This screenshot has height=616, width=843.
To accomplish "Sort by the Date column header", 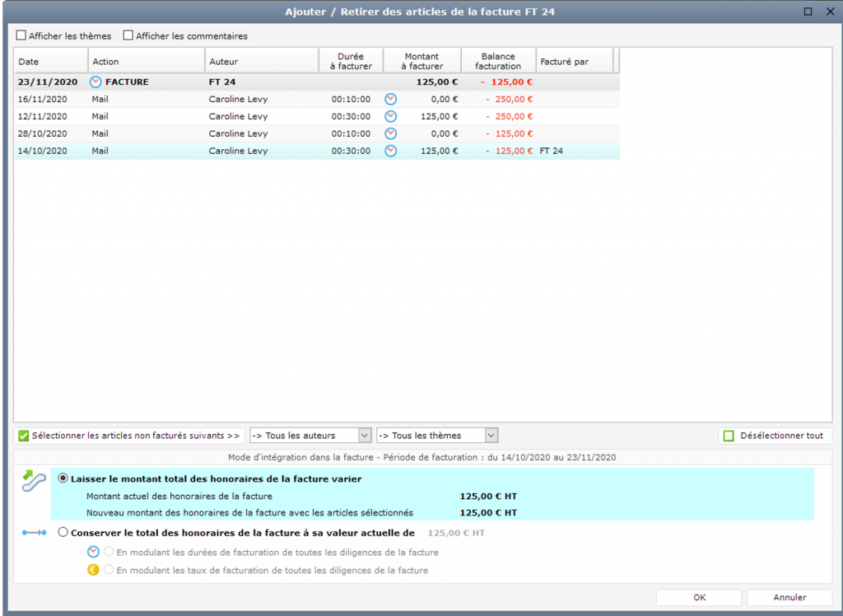I will (51, 62).
